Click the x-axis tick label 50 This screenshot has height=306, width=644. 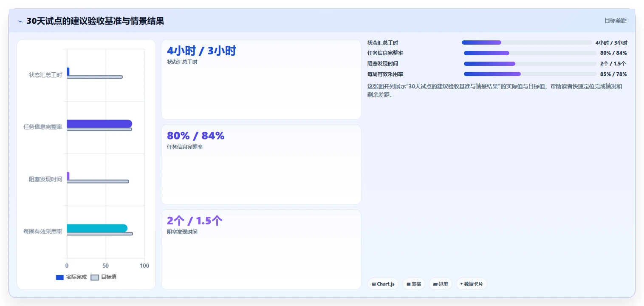coord(106,266)
